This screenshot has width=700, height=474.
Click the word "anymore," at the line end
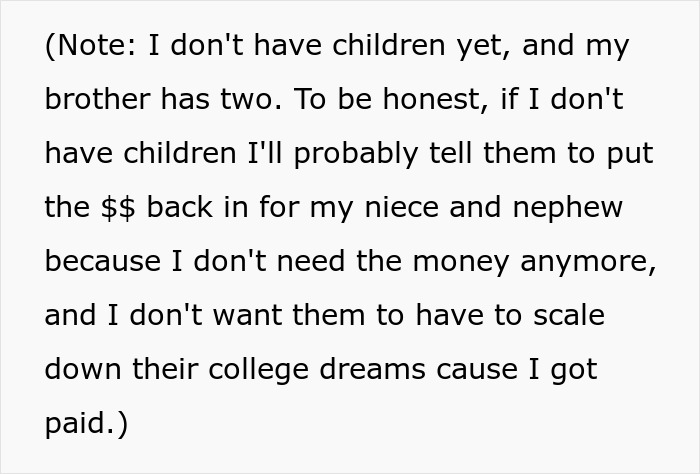point(588,262)
